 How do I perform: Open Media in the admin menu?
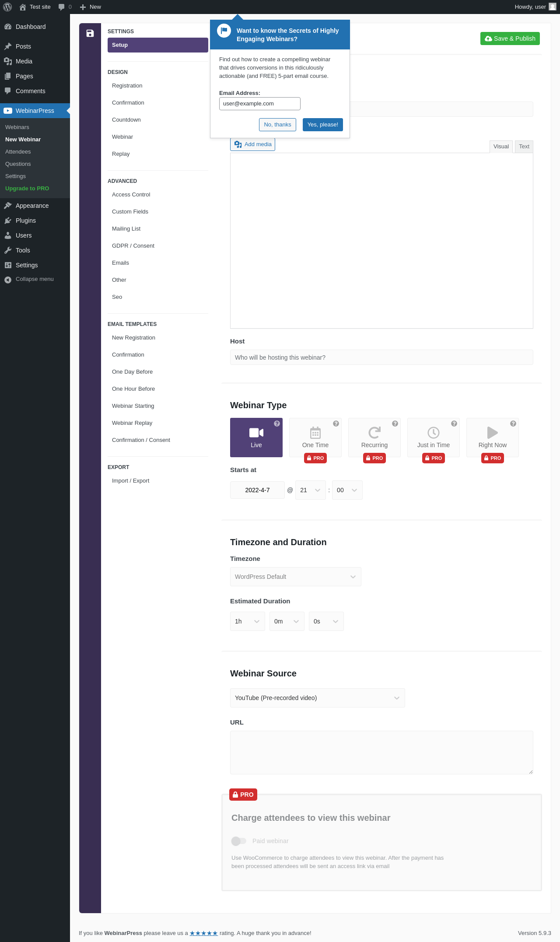(x=35, y=61)
